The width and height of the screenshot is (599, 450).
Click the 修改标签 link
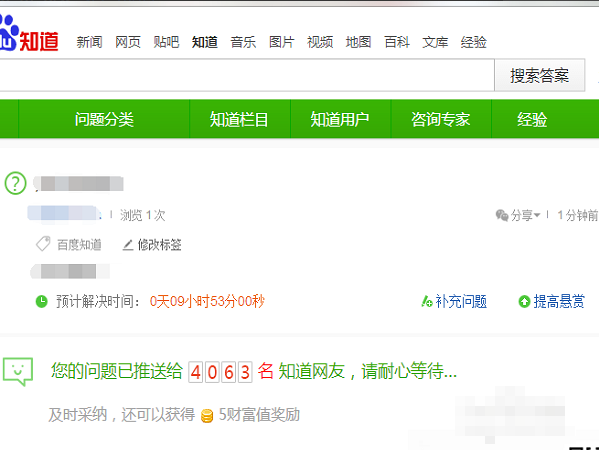(x=159, y=244)
